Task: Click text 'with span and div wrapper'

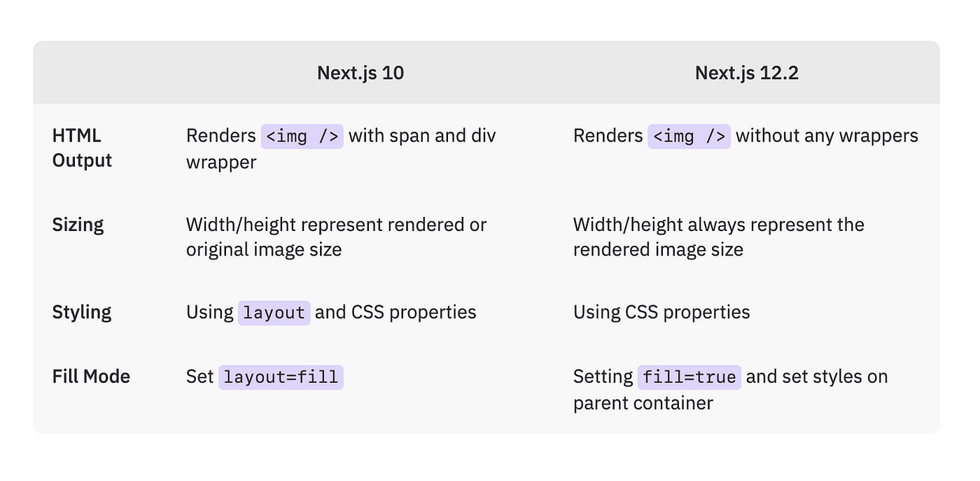Action: [341, 148]
